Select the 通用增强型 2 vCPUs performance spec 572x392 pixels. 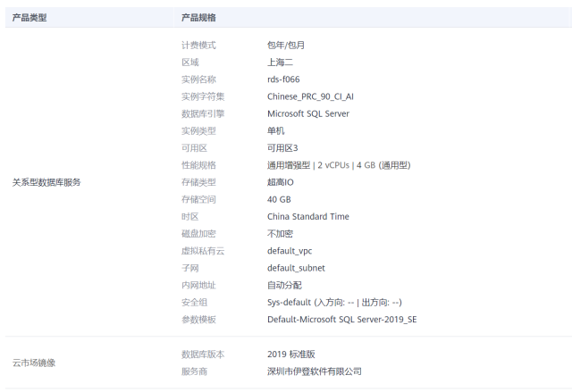(339, 165)
